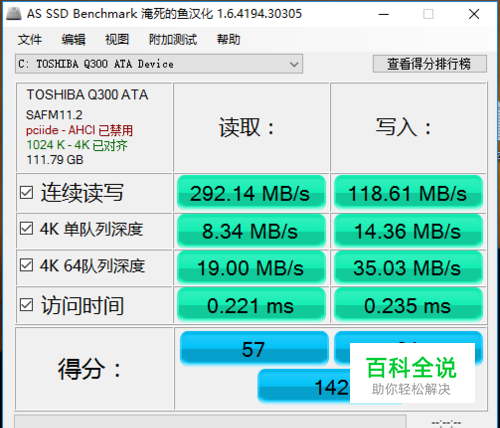The image size is (500, 428).
Task: Click the read score 57 bar
Action: coord(254,349)
